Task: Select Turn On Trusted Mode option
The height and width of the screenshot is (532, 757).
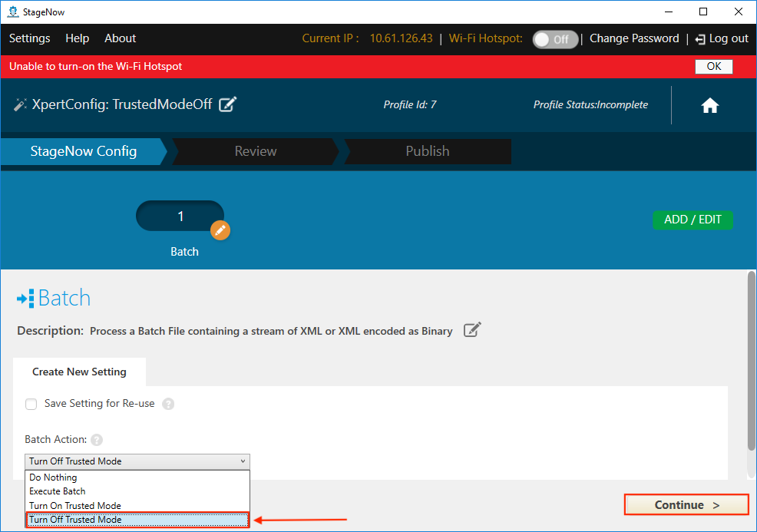Action: coord(75,505)
